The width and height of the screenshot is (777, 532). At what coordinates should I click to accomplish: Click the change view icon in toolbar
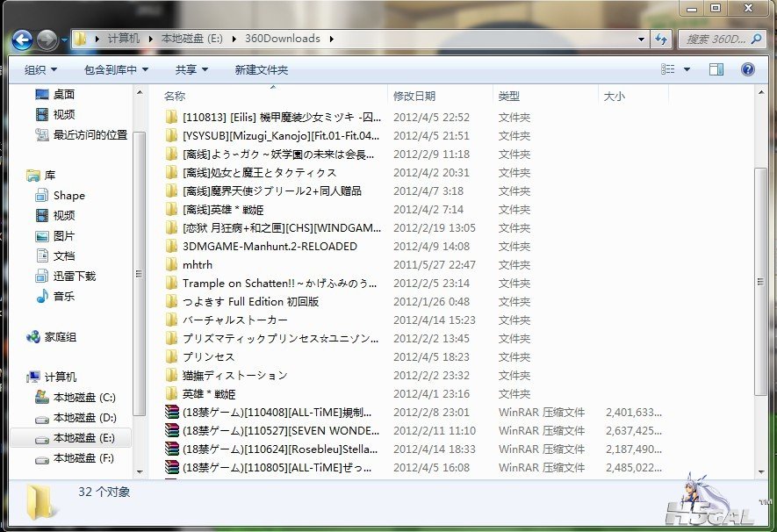click(669, 69)
